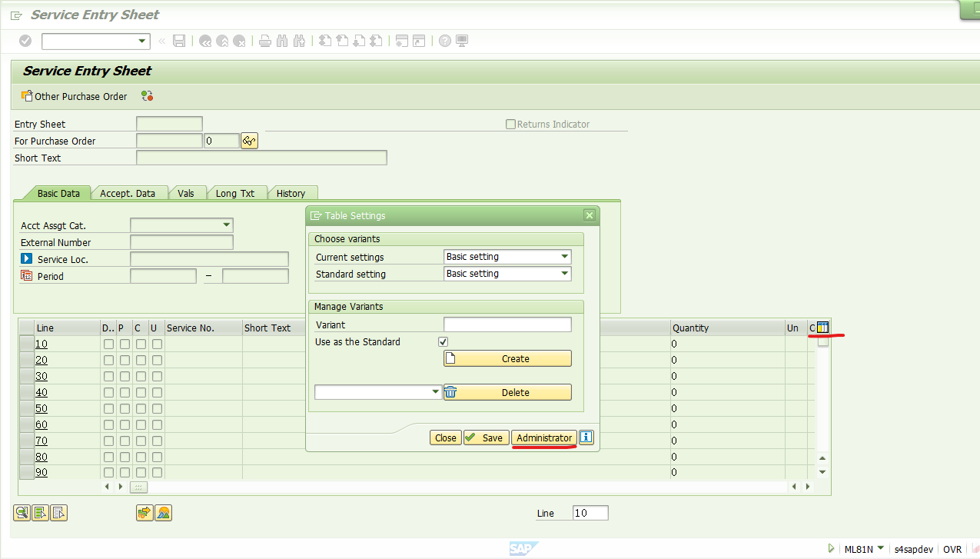
Task: Open the purchase order search help icon
Action: coord(248,140)
